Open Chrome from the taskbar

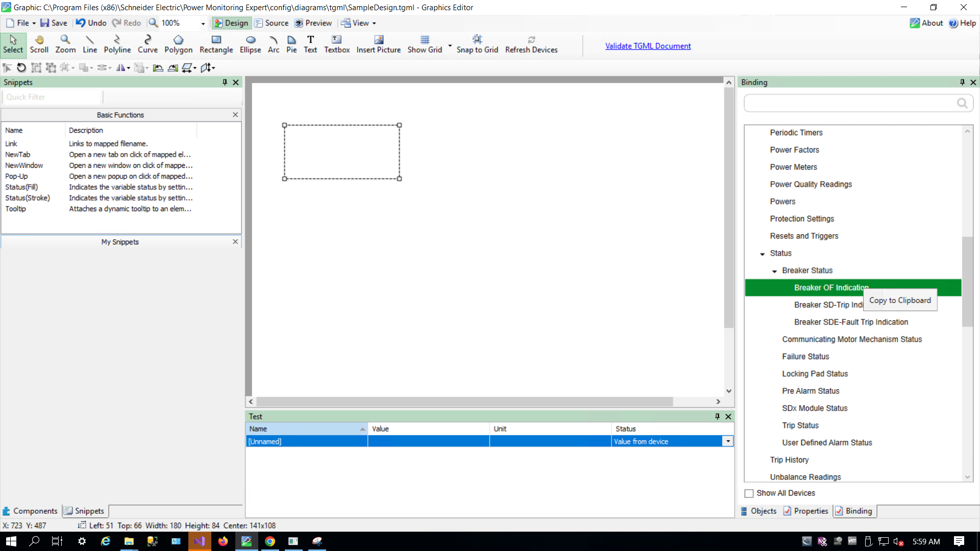[270, 541]
